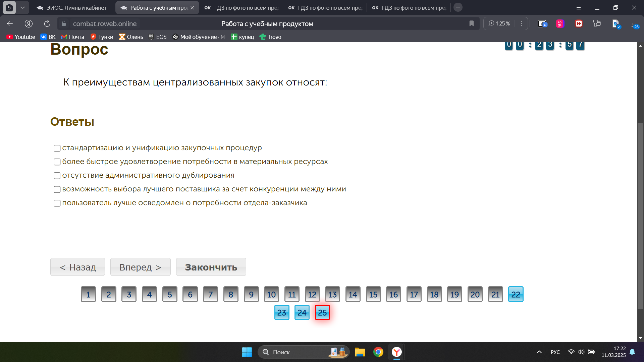This screenshot has height=362, width=644.
Task: Open the 125% zoom indicator
Action: tap(499, 23)
